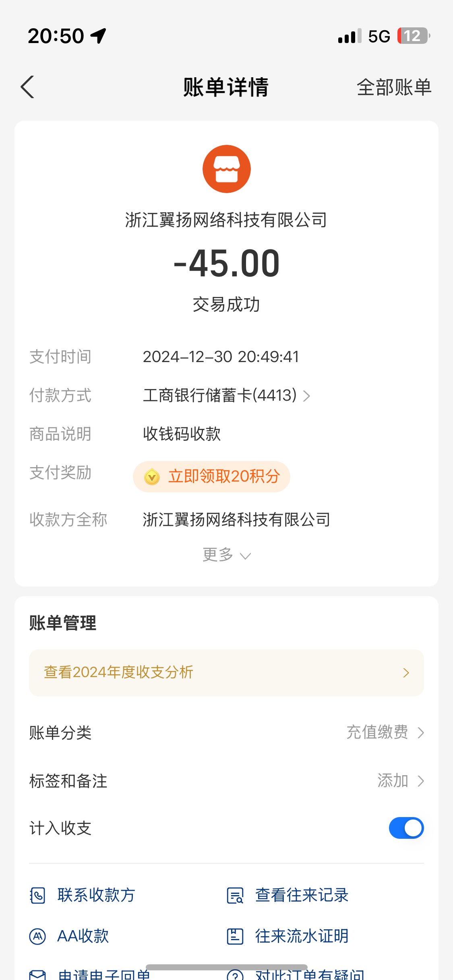Open 查看2024年度收支分析 banner
The width and height of the screenshot is (453, 980).
coord(226,673)
